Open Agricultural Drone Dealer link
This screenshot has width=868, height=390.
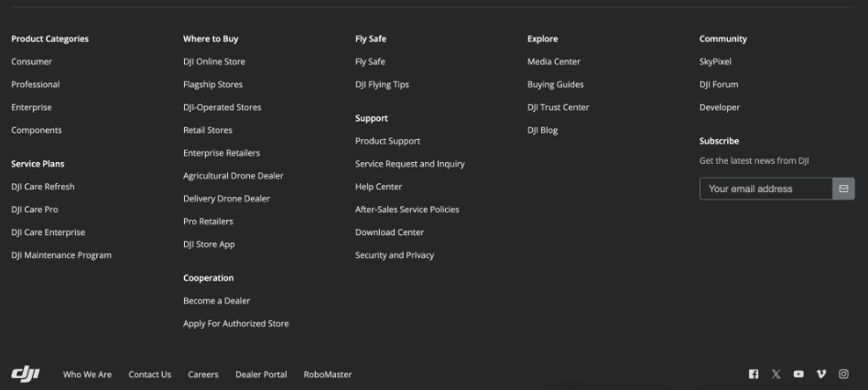coord(233,176)
